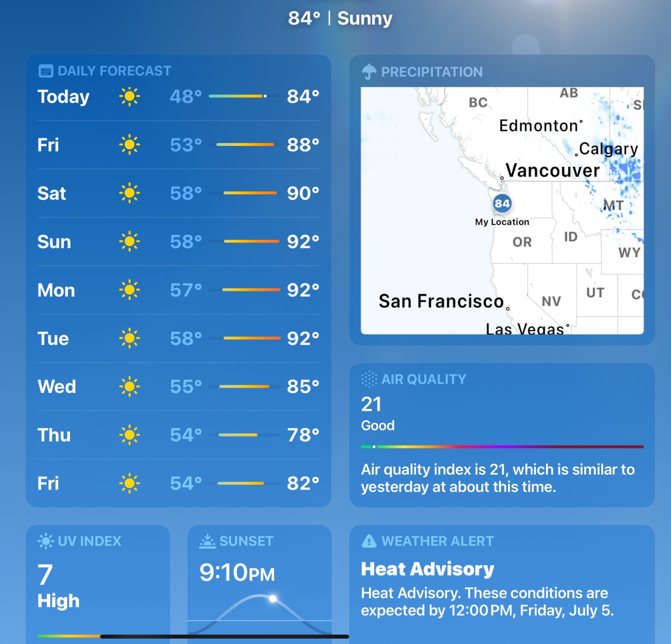Tap the Sunset icon in header
Image resolution: width=671 pixels, height=644 pixels.
(207, 541)
